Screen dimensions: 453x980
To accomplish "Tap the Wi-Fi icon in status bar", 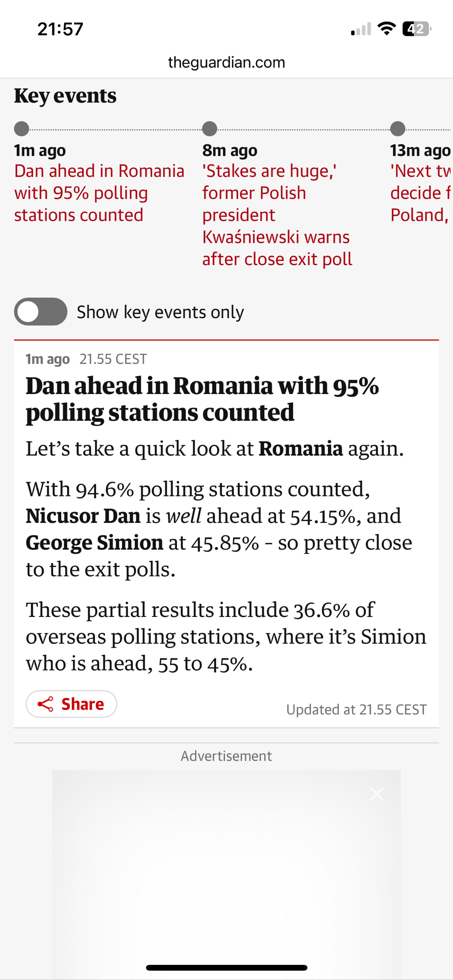I will click(x=387, y=29).
